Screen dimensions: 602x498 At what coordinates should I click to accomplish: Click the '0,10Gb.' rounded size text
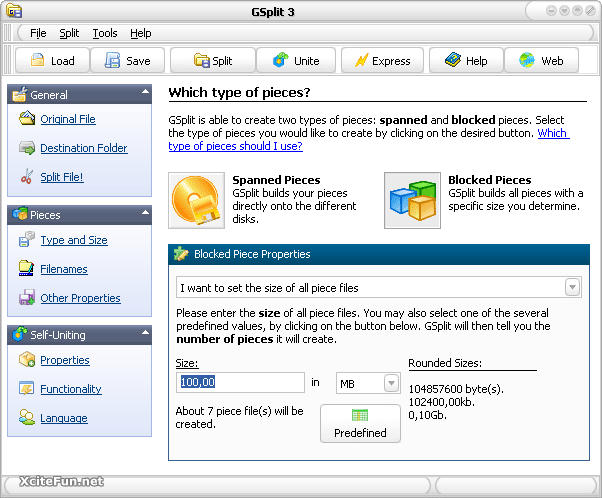coord(427,415)
